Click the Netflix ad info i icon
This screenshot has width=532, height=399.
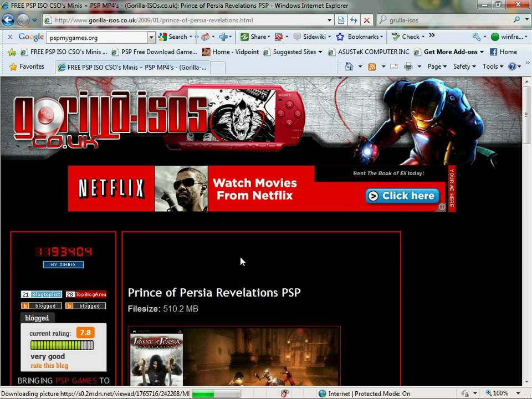[442, 207]
